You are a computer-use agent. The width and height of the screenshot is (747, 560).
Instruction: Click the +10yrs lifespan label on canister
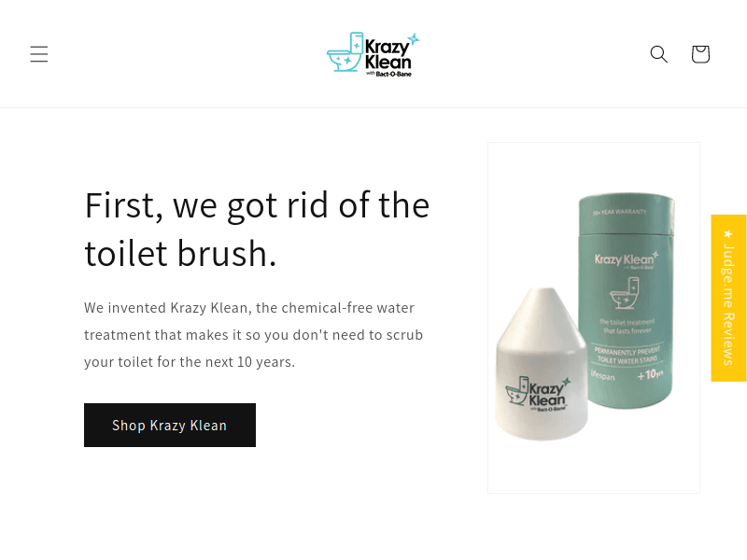tap(650, 375)
